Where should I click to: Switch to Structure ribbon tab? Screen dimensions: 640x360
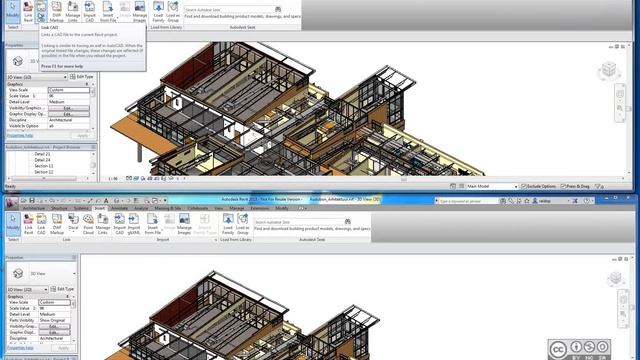click(x=59, y=208)
